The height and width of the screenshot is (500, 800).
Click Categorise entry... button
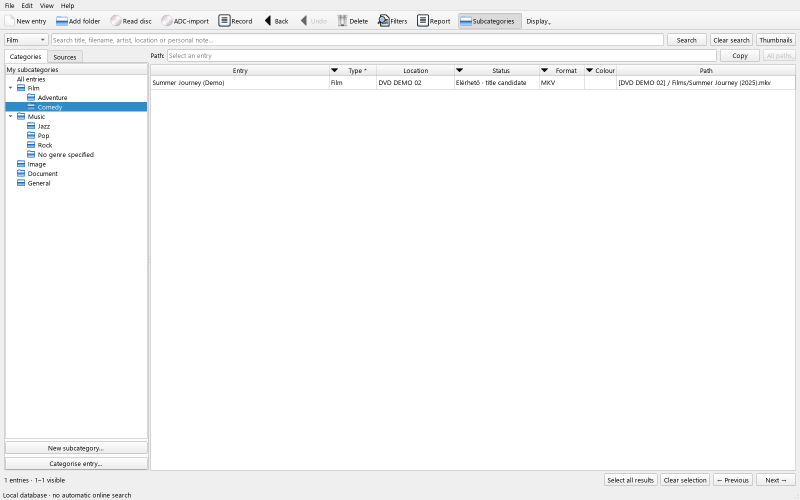tap(76, 464)
